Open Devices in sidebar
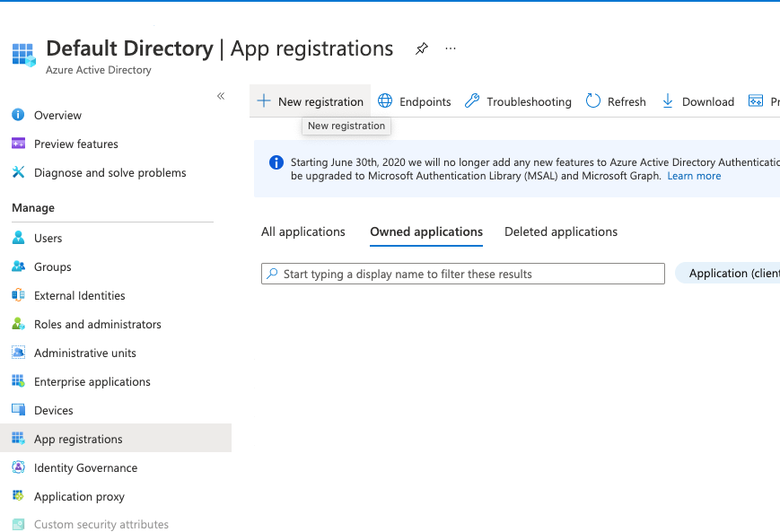The width and height of the screenshot is (780, 532). (54, 411)
